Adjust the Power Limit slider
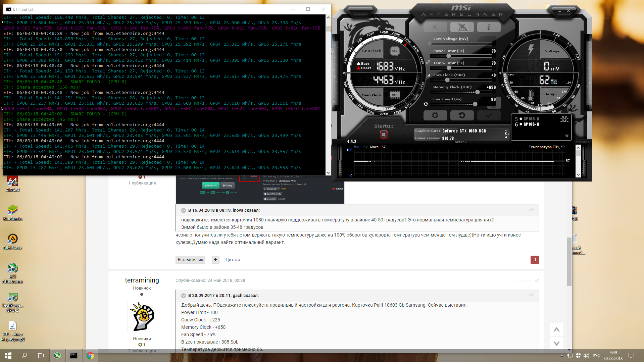The image size is (644, 362). (x=449, y=56)
